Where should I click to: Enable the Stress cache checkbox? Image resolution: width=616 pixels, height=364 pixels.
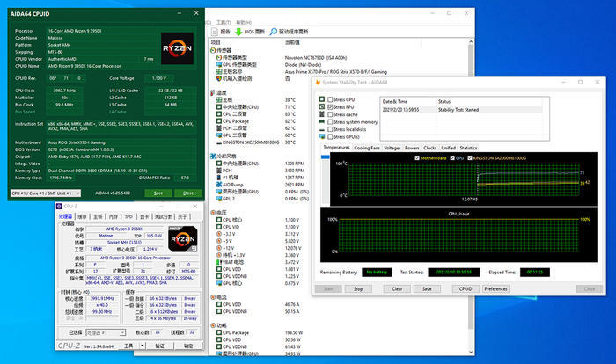(x=330, y=114)
